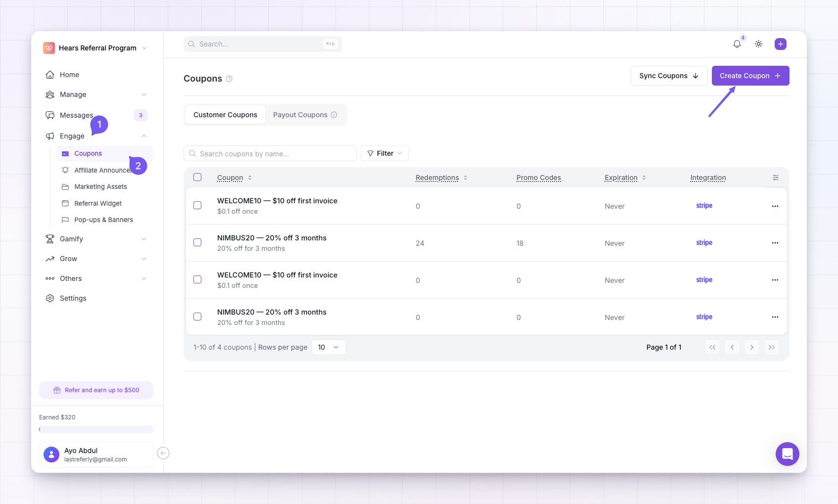Viewport: 838px width, 504px height.
Task: Select all coupons header checkbox
Action: [x=197, y=177]
